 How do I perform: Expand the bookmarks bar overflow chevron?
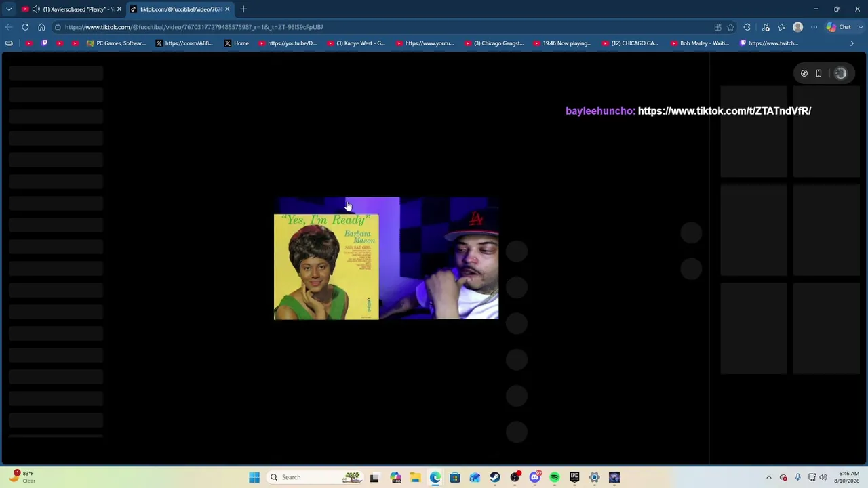[x=852, y=43]
